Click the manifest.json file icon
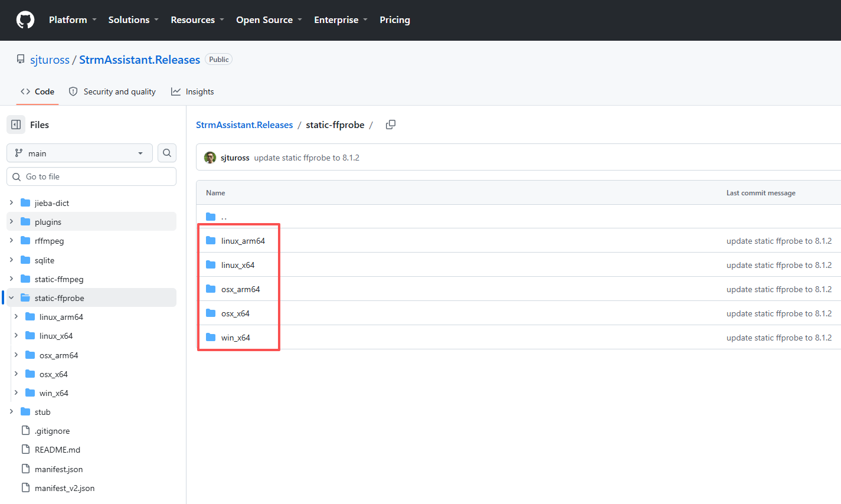Image resolution: width=841 pixels, height=504 pixels. [25, 469]
